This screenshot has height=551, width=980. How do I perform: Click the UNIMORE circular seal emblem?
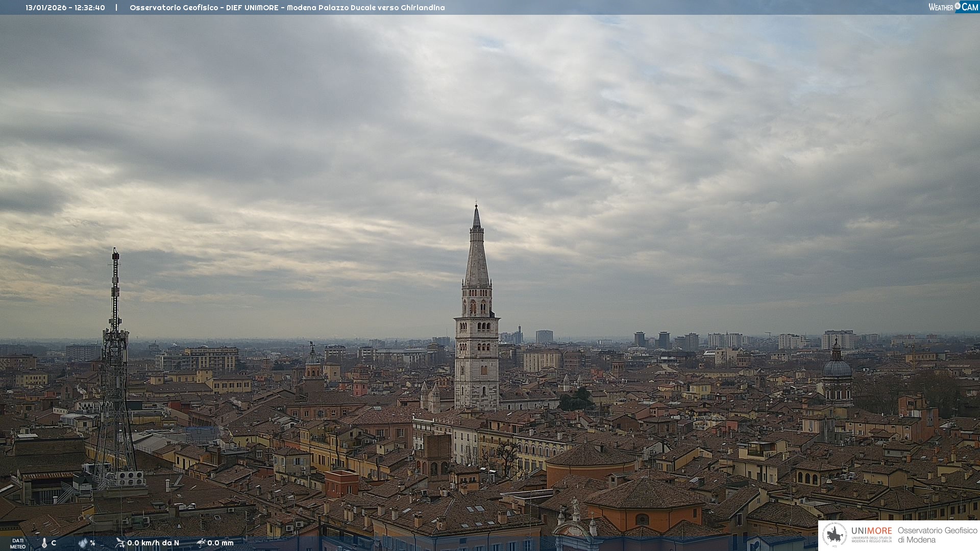[x=834, y=535]
